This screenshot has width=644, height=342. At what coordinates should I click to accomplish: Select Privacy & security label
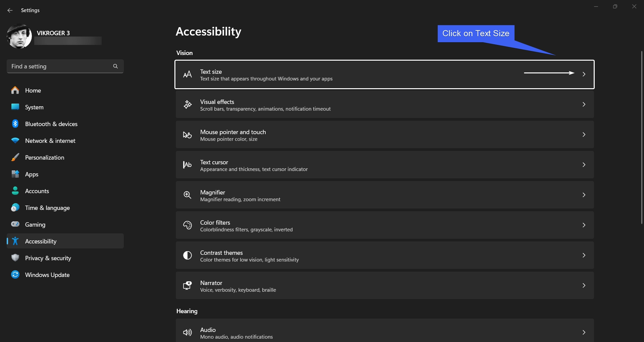[x=48, y=258]
